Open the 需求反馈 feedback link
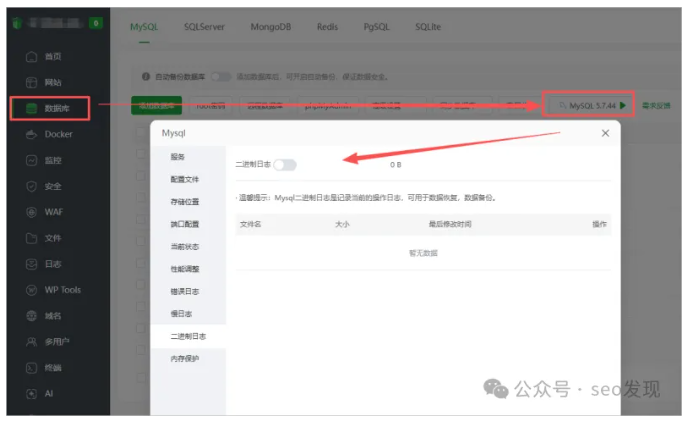The height and width of the screenshot is (421, 689). (x=656, y=105)
